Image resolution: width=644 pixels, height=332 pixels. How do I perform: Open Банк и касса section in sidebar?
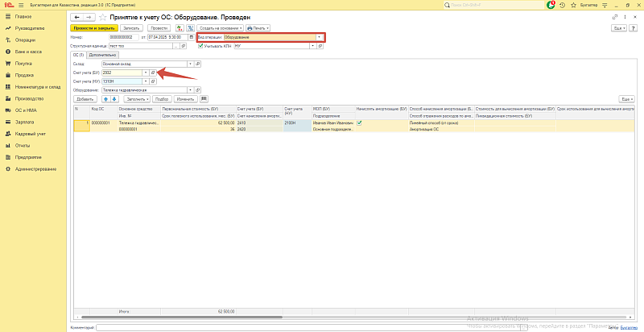click(x=29, y=51)
